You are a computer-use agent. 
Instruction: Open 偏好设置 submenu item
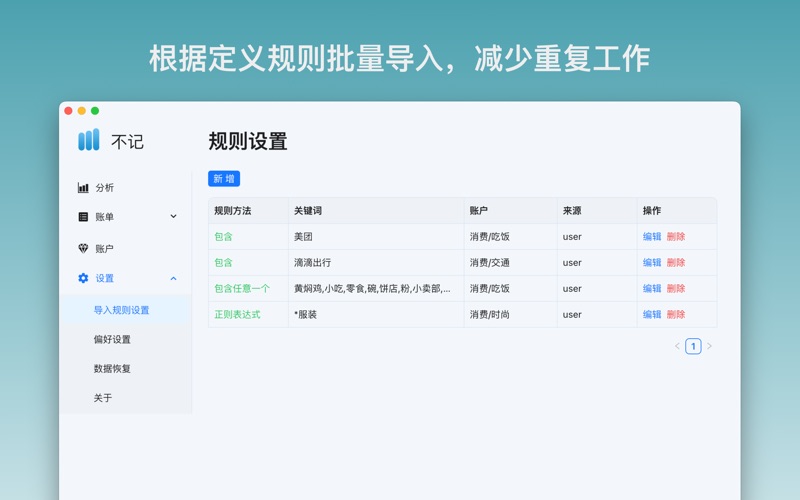click(112, 339)
